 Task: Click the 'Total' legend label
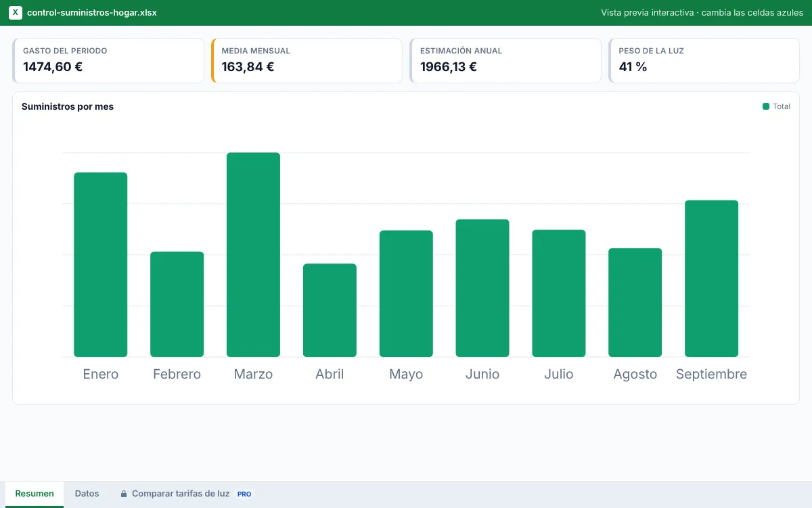point(782,106)
